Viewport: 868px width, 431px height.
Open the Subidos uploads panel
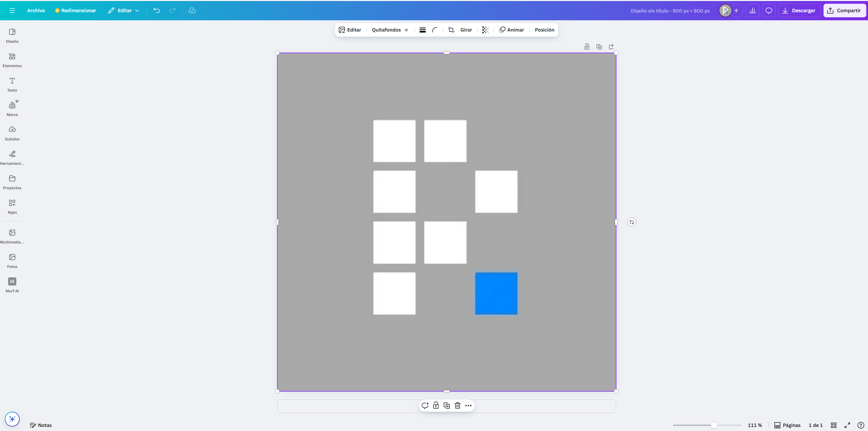pyautogui.click(x=12, y=133)
